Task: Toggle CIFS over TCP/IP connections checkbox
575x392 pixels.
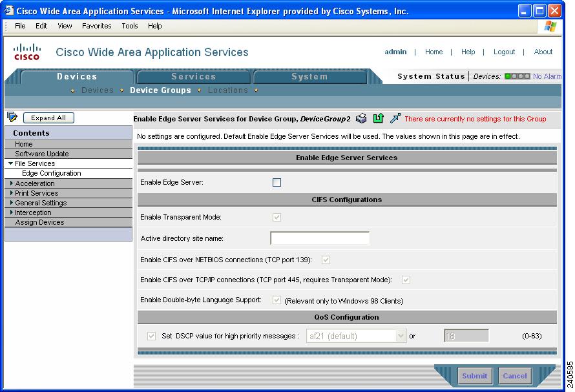Action: (x=406, y=280)
